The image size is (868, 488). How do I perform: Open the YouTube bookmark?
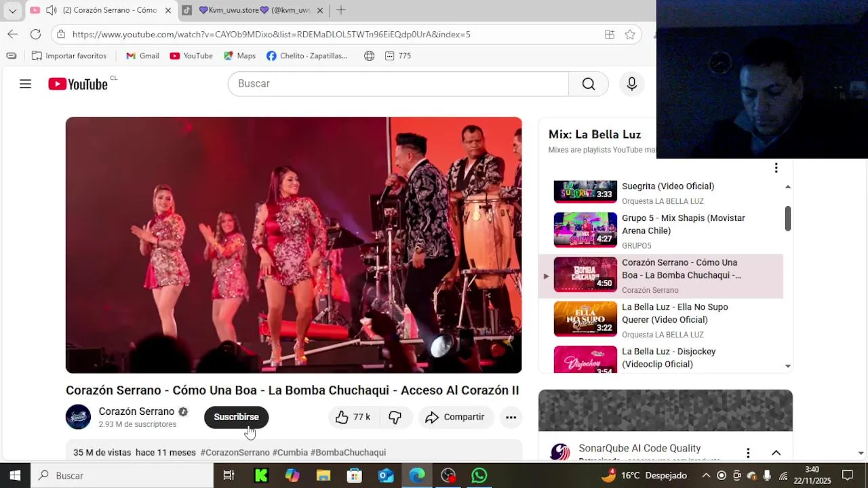[191, 56]
